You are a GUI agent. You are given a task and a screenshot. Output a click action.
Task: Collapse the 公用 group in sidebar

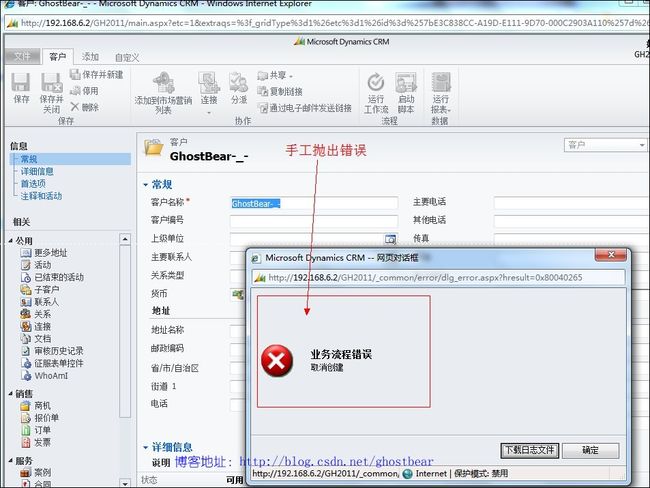click(10, 240)
